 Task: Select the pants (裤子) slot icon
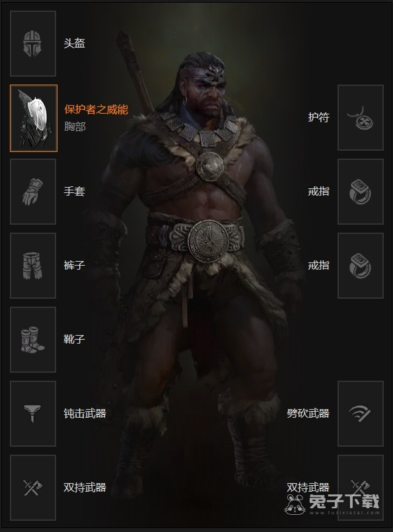(33, 266)
